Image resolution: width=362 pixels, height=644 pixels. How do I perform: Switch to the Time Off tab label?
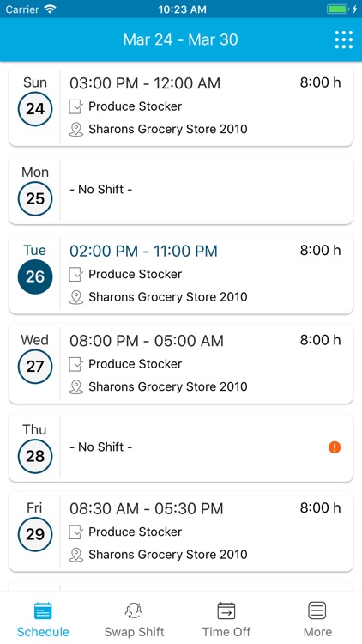pos(226,632)
